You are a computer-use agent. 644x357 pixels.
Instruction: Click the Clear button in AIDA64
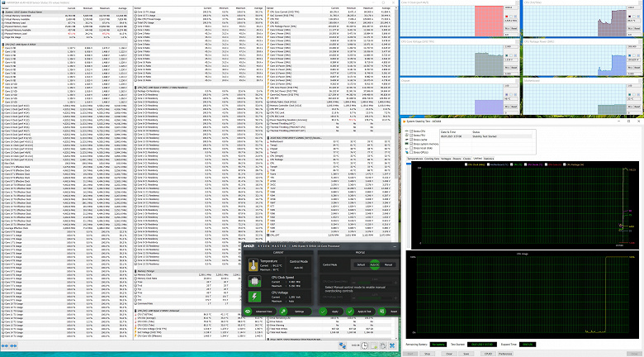(449, 354)
